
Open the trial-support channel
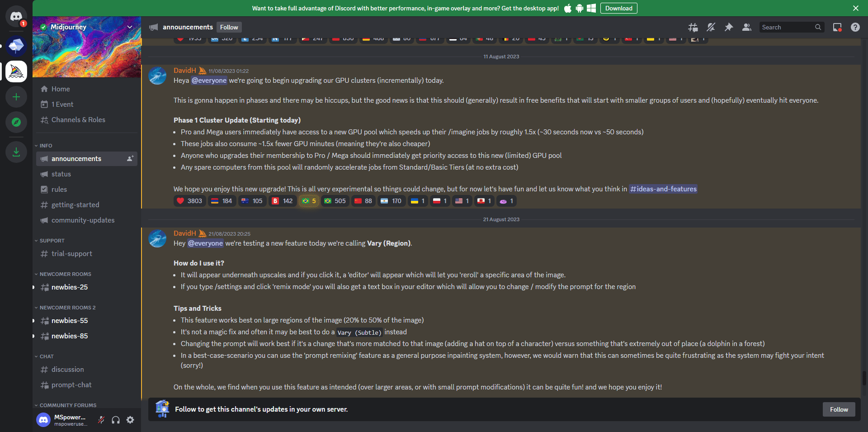click(87, 254)
